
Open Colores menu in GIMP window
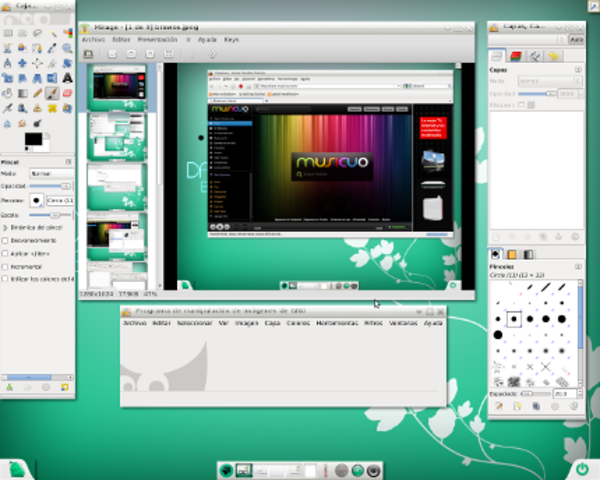(x=298, y=323)
